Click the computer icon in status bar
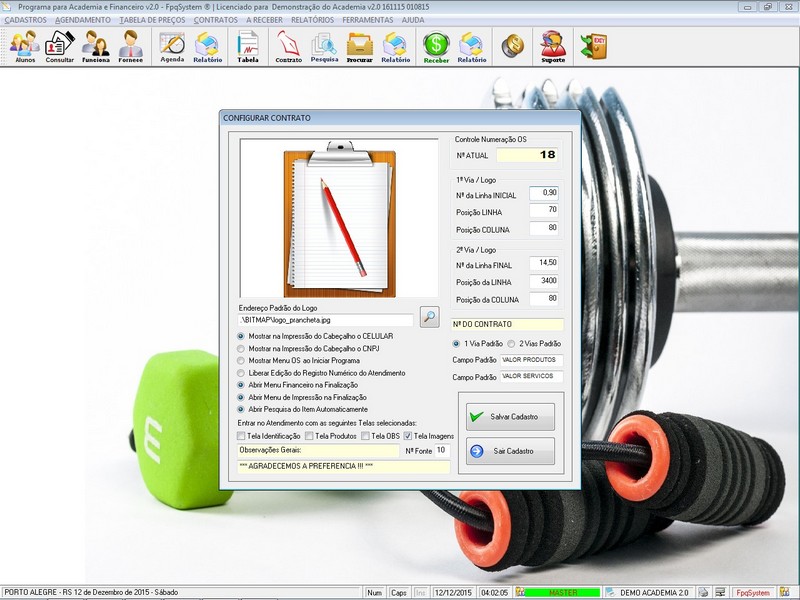The width and height of the screenshot is (800, 600). tap(720, 592)
